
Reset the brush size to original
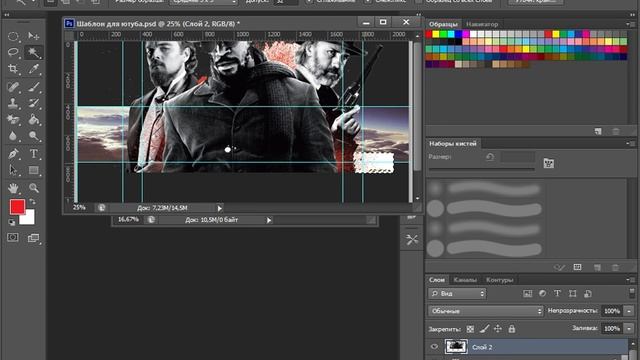coord(490,157)
